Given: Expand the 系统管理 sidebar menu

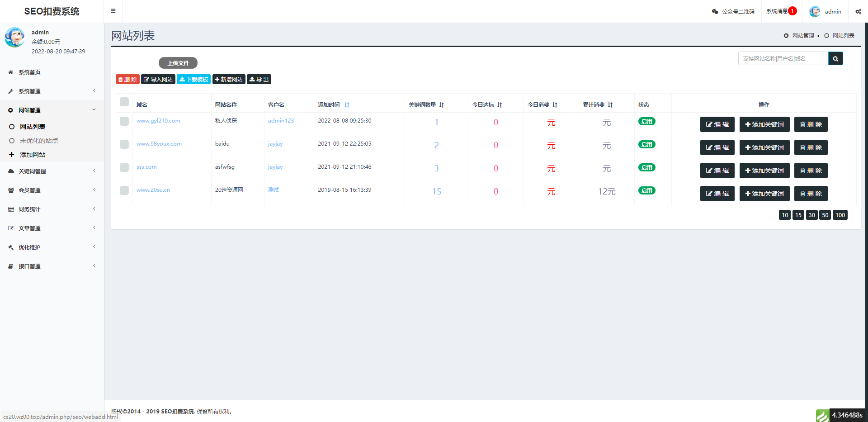Looking at the screenshot, I should (x=52, y=91).
